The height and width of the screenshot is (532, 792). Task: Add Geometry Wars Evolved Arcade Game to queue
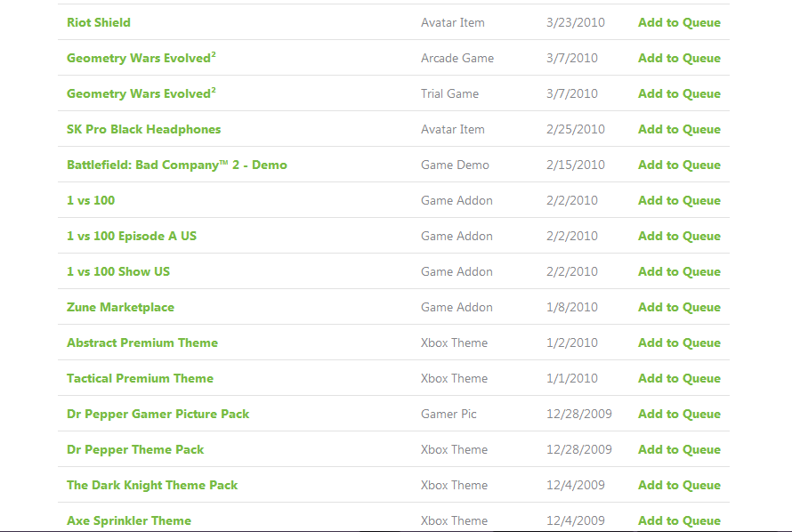tap(679, 58)
